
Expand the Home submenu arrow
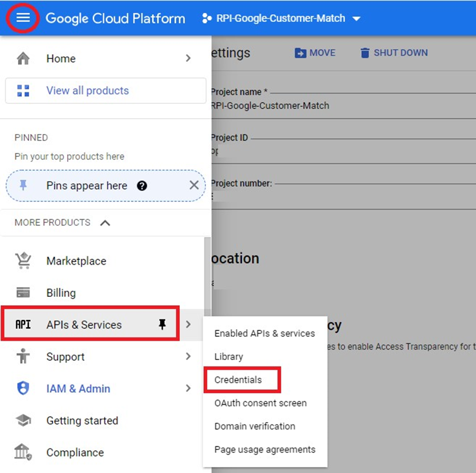click(x=188, y=59)
